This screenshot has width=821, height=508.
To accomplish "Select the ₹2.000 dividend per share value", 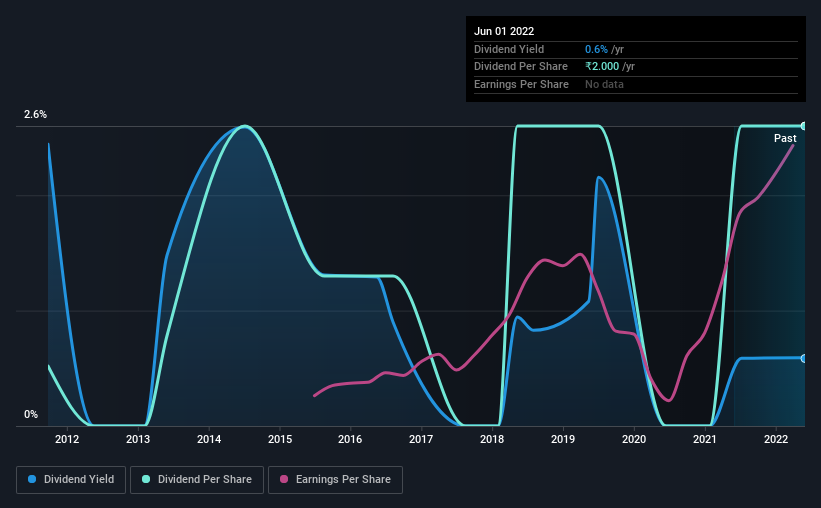I will 602,67.
